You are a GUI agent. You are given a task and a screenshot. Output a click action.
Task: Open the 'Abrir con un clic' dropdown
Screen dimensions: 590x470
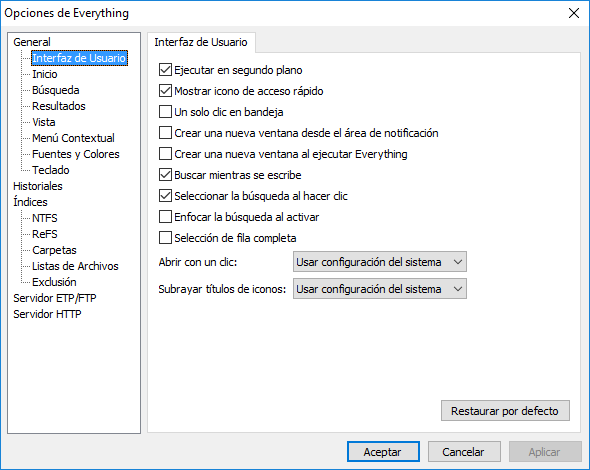pos(380,262)
